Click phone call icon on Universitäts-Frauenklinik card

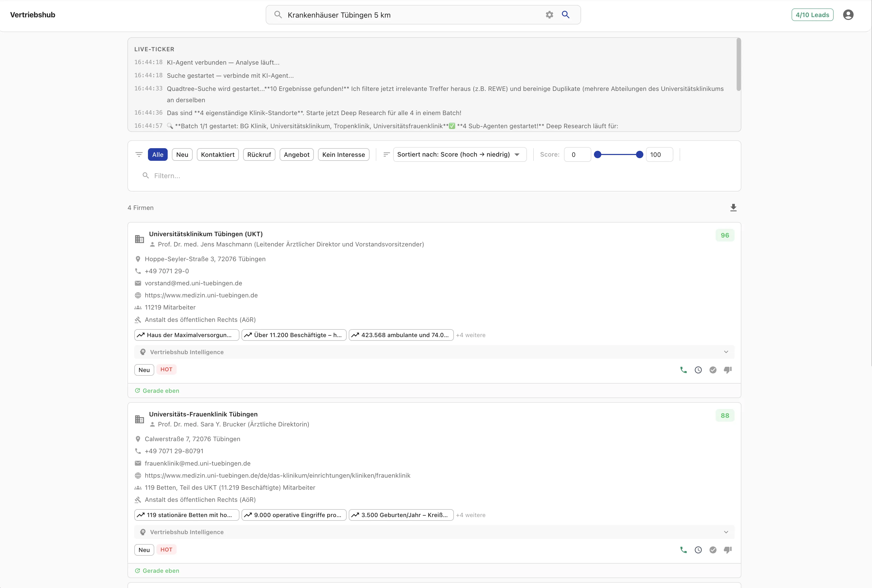(683, 550)
